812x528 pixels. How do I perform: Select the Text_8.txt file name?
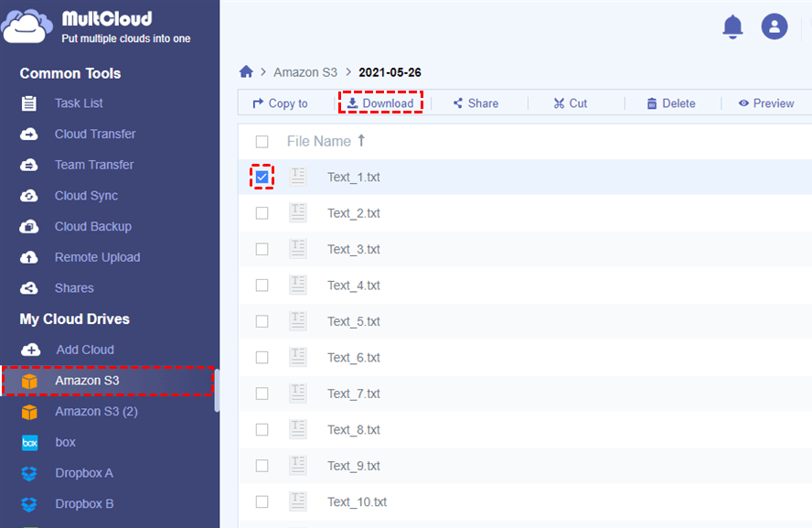click(354, 429)
